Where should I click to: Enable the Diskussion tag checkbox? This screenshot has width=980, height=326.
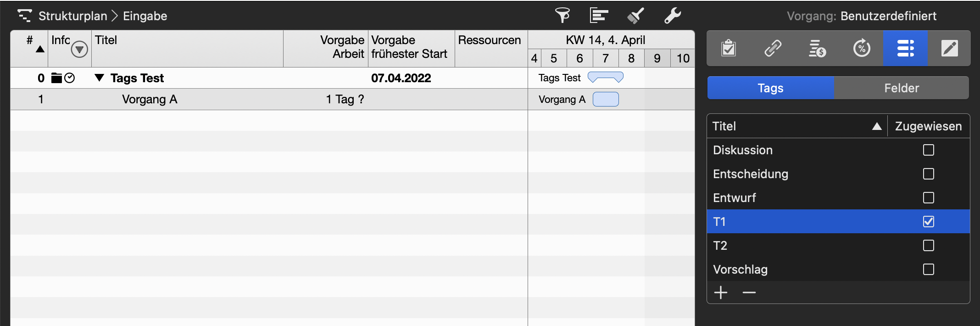pyautogui.click(x=929, y=150)
